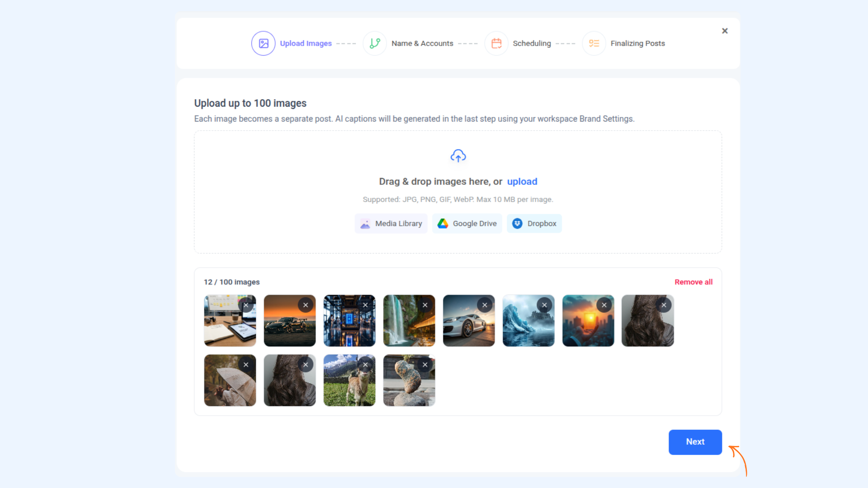
Task: Remove the balanced stones image
Action: 425,365
